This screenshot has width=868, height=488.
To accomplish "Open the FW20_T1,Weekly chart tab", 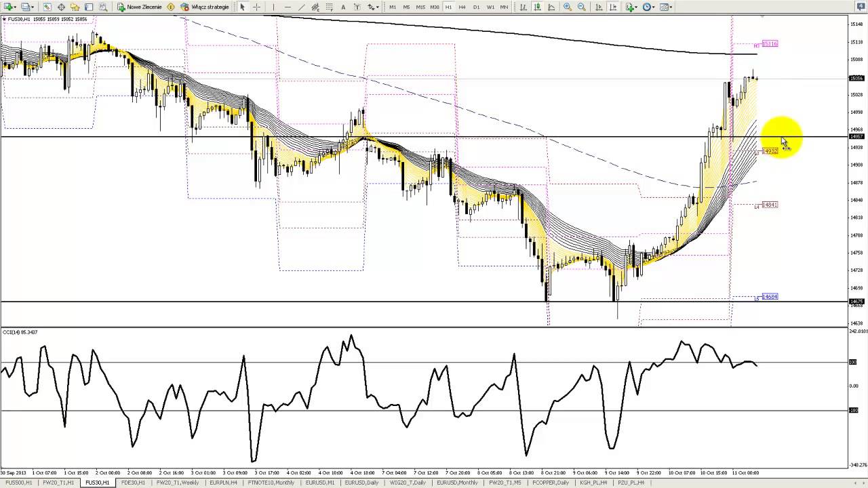I will tap(178, 483).
